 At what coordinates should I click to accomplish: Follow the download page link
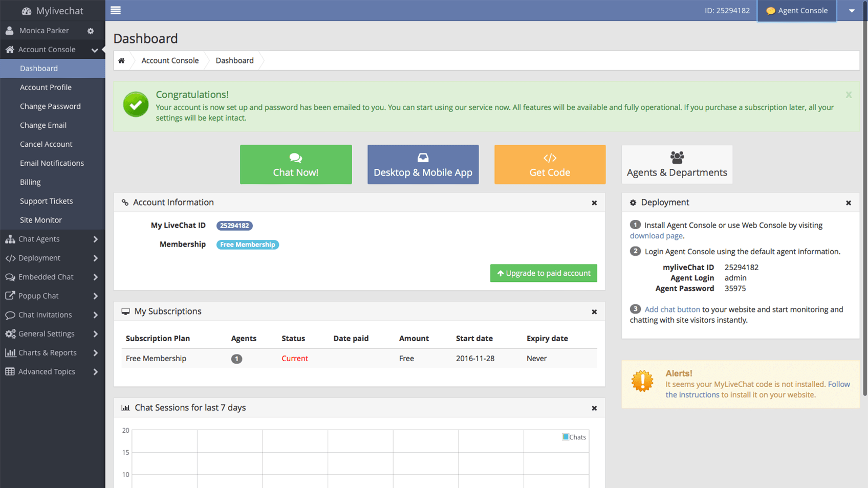click(x=656, y=236)
